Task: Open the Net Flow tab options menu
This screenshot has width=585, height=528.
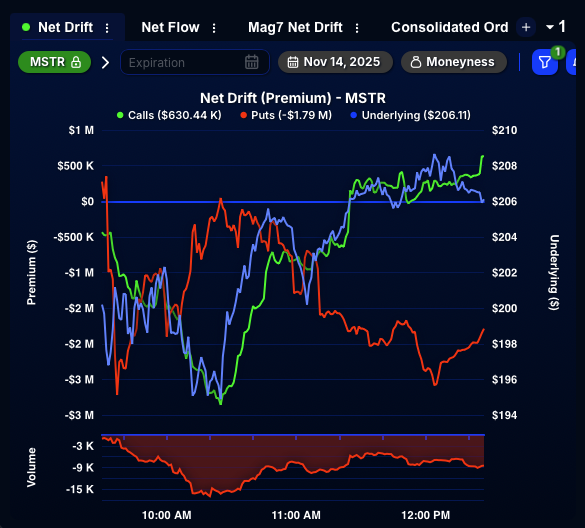Action: [214, 28]
